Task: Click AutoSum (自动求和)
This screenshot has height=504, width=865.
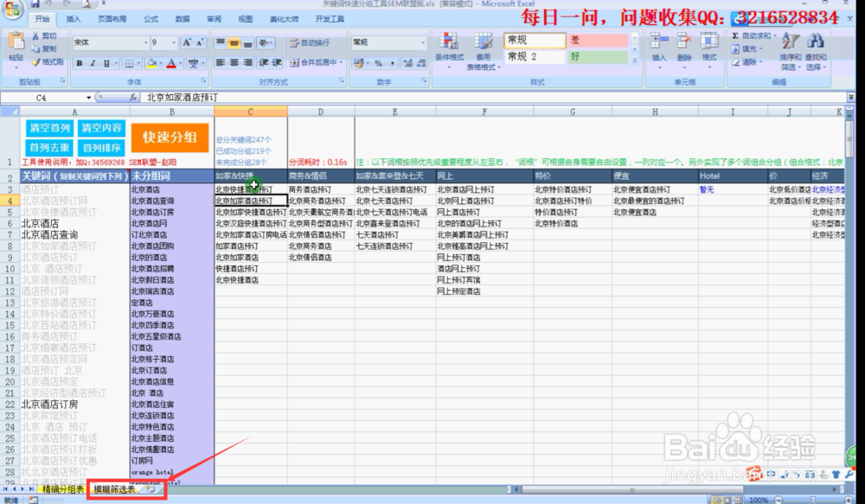Action: (753, 35)
